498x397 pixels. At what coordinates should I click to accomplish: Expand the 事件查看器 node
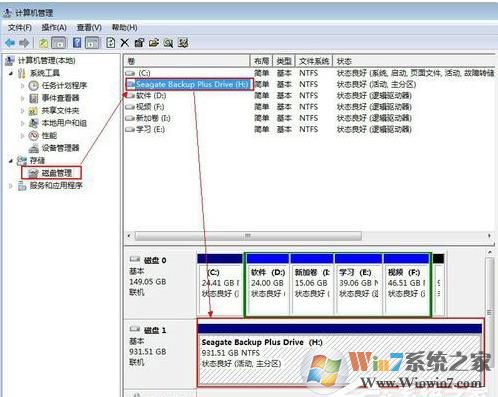point(22,98)
